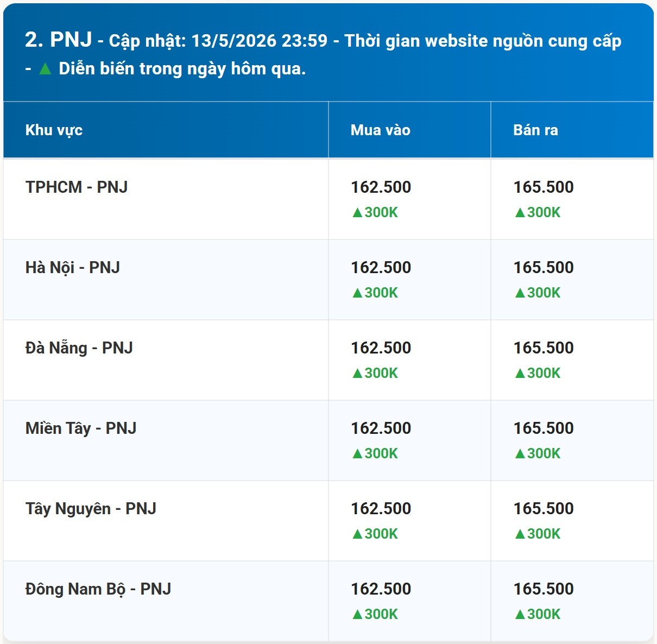657x644 pixels.
Task: Click Đà Nẵng sell price 165.500
Action: [544, 348]
